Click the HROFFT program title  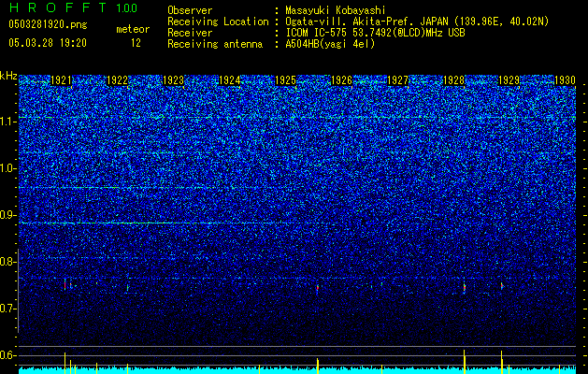tap(58, 7)
